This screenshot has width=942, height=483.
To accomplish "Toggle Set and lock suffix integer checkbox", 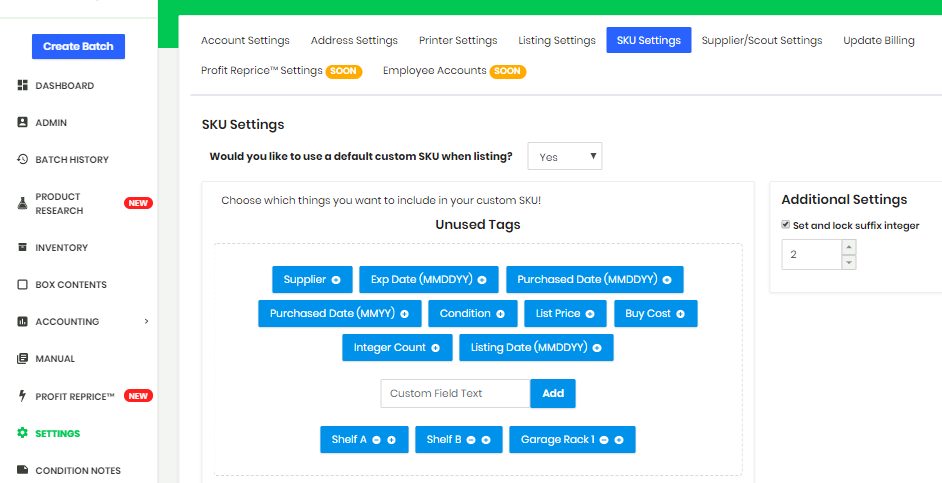I will [x=785, y=225].
